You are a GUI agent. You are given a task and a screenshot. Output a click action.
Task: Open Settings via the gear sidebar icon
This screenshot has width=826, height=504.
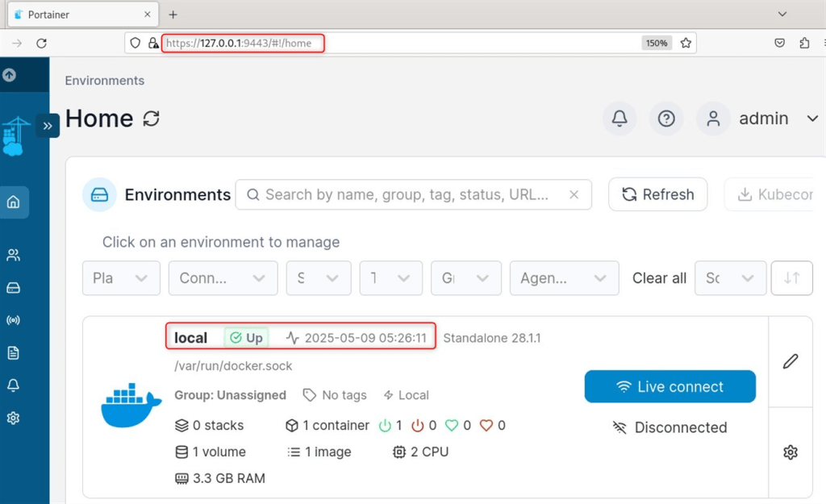point(14,418)
